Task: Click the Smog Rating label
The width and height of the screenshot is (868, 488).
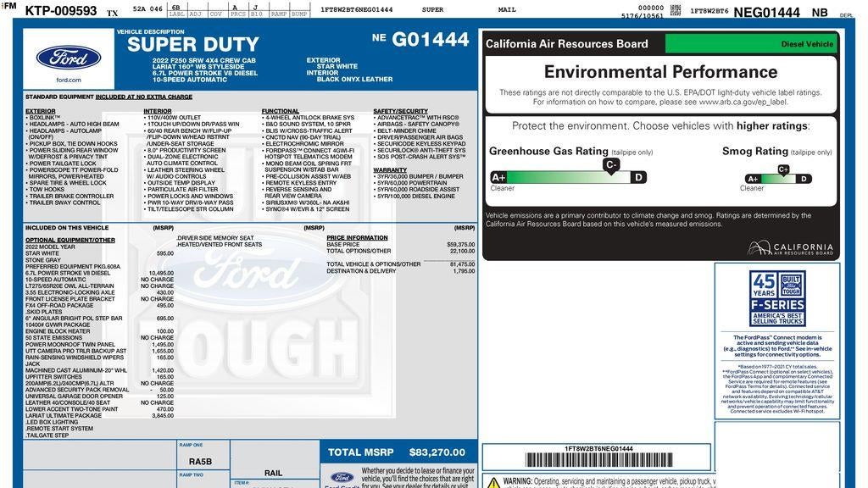Action: pyautogui.click(x=755, y=151)
